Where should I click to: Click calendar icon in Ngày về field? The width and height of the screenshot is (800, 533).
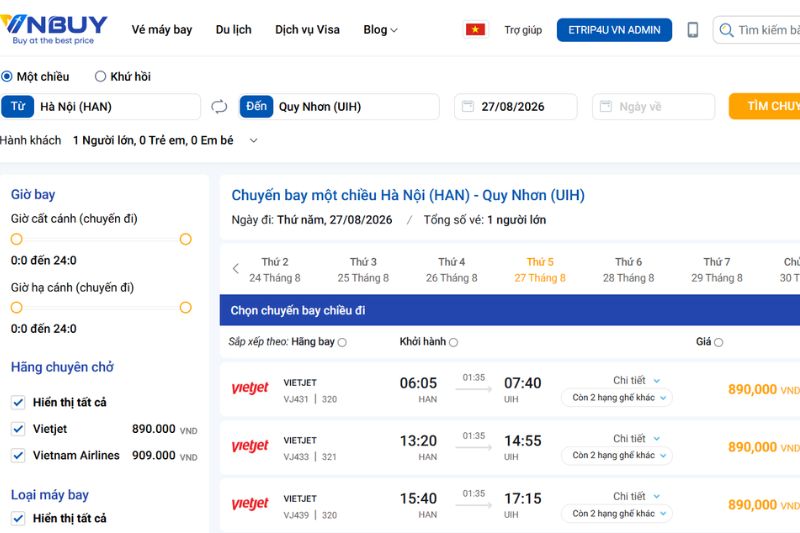click(606, 106)
